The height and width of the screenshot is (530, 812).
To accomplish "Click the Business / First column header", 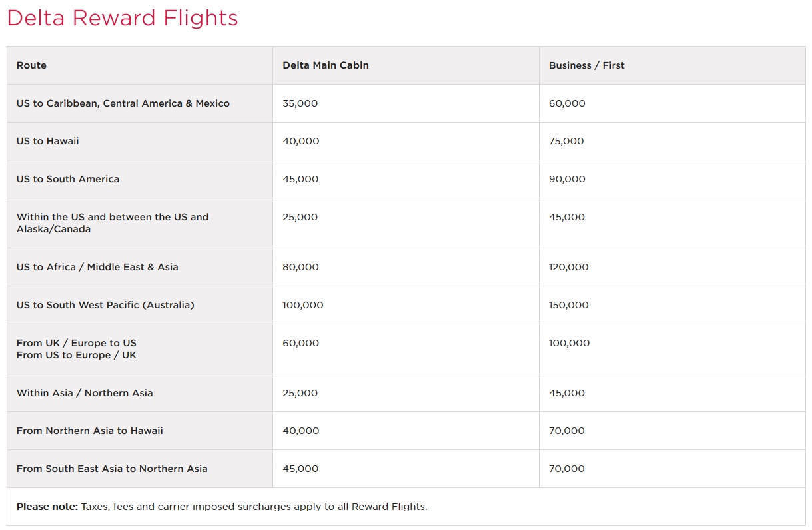I will (x=586, y=65).
